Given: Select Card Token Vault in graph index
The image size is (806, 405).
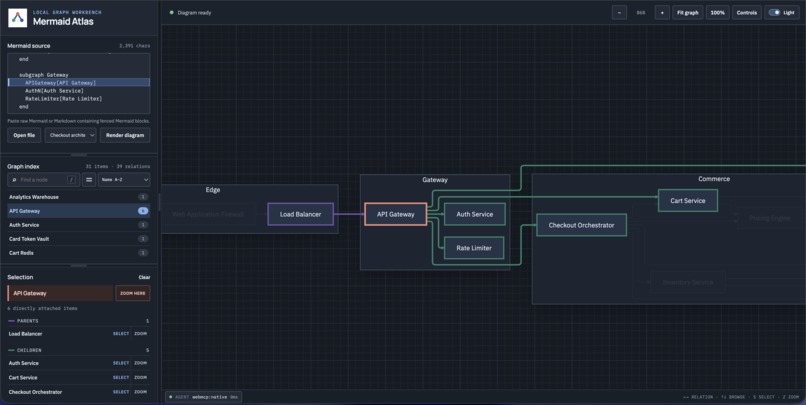Looking at the screenshot, I should pos(79,239).
